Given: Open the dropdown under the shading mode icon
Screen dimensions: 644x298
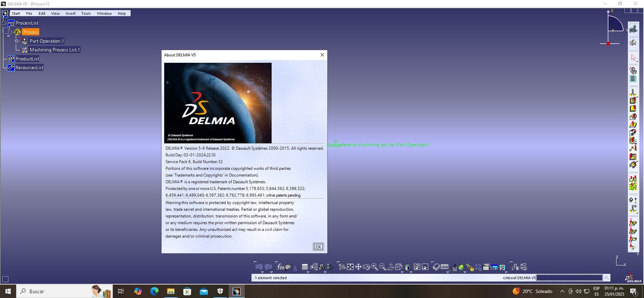Looking at the screenshot, I should click(411, 272).
